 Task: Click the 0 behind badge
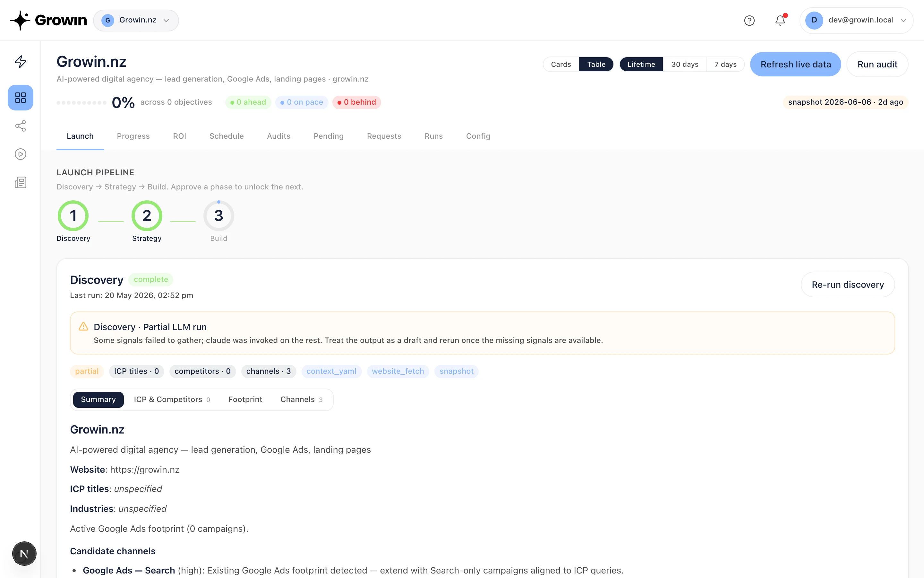pos(356,102)
